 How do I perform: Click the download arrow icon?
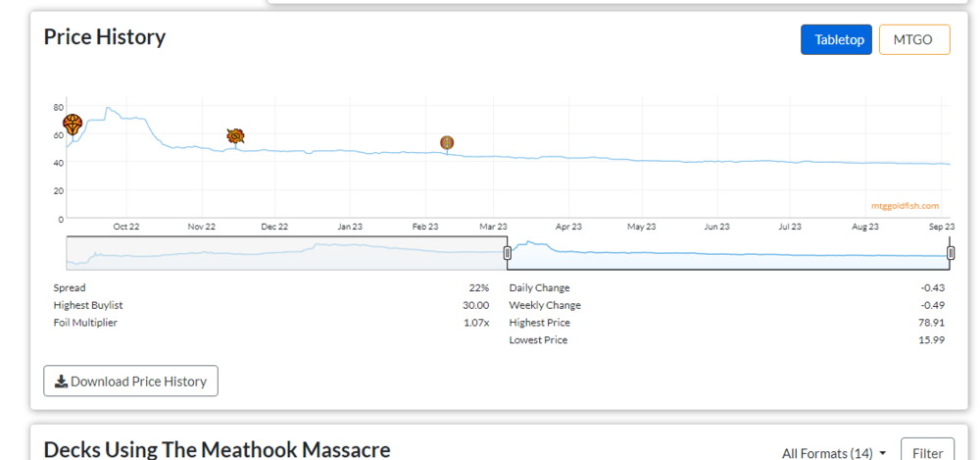pyautogui.click(x=60, y=382)
